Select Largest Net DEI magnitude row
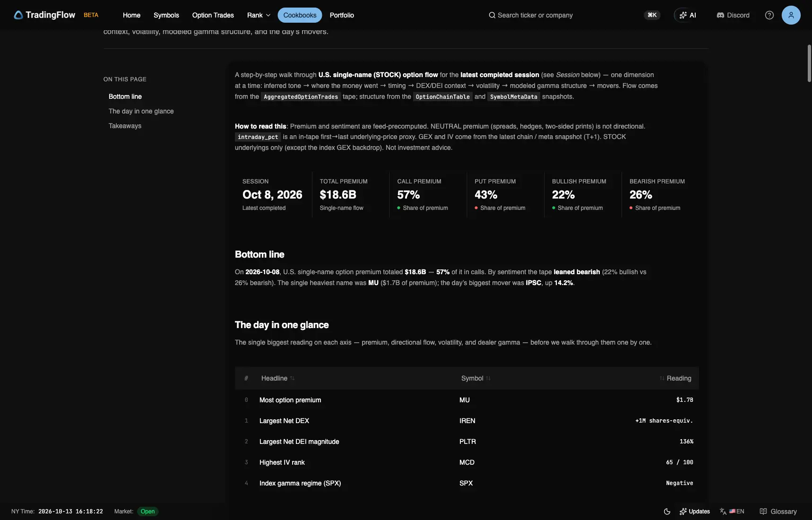Image resolution: width=812 pixels, height=520 pixels. (x=467, y=442)
